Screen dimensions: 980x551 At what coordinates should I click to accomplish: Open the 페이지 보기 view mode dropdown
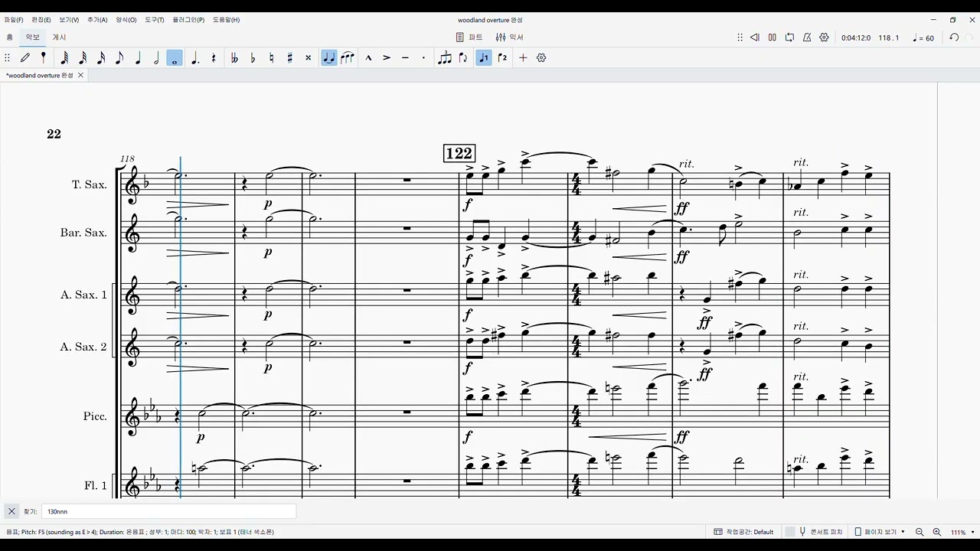(880, 532)
